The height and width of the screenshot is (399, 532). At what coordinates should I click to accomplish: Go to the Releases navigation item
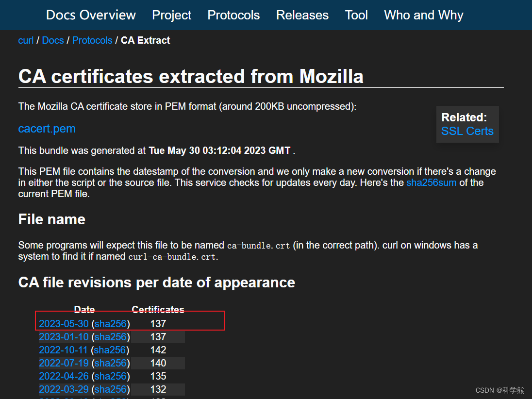point(302,15)
